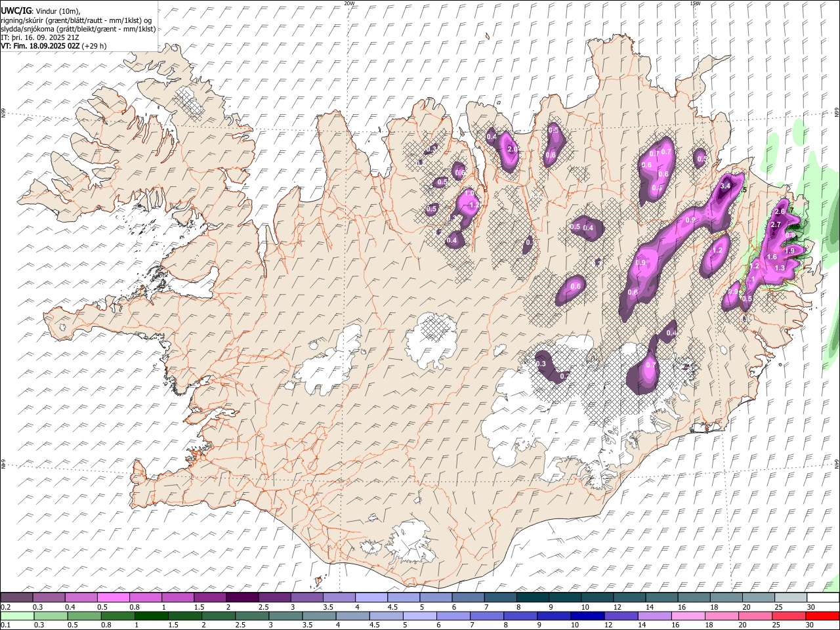
Task: Click the 'UWC/IG: Vindur (10m)' title line
Action: pyautogui.click(x=40, y=11)
